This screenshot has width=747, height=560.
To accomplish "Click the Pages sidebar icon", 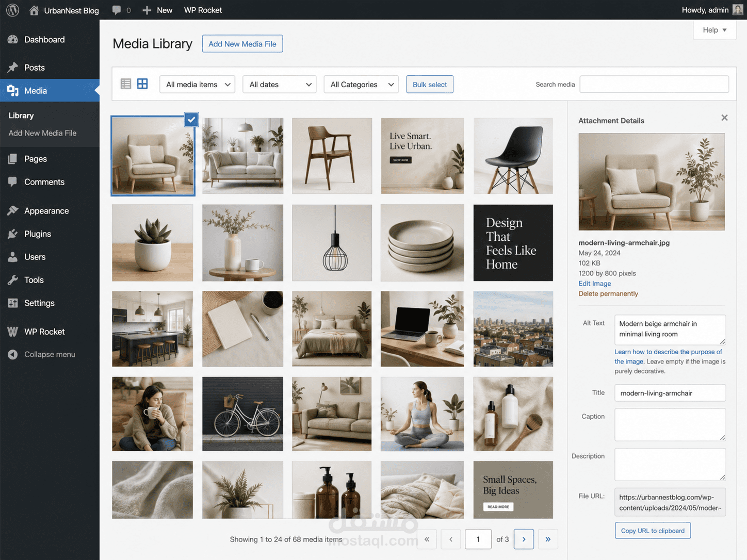I will coord(13,159).
